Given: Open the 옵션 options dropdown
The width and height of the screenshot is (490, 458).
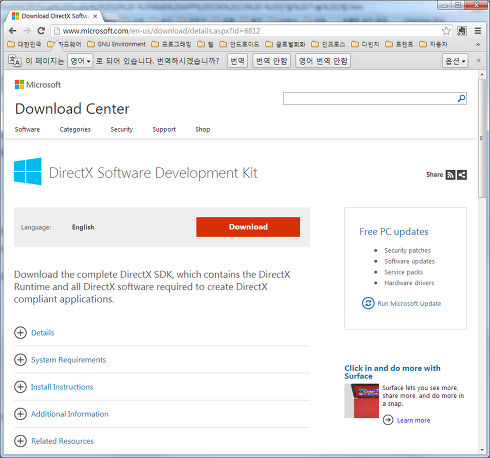Looking at the screenshot, I should coord(455,61).
